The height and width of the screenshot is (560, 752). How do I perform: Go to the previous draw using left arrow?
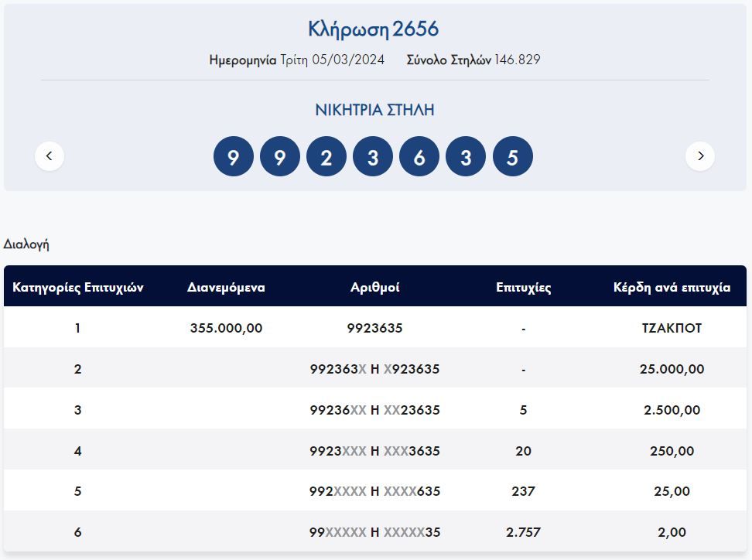pos(50,156)
